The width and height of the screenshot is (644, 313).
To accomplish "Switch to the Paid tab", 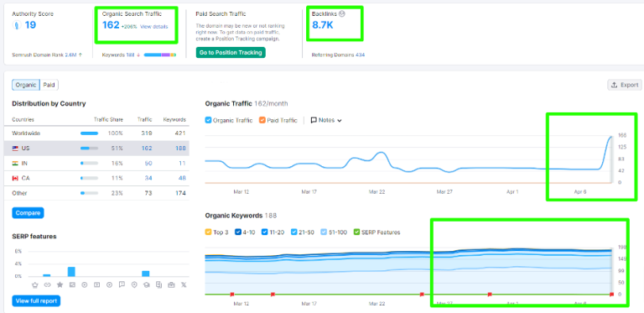I will tap(49, 85).
